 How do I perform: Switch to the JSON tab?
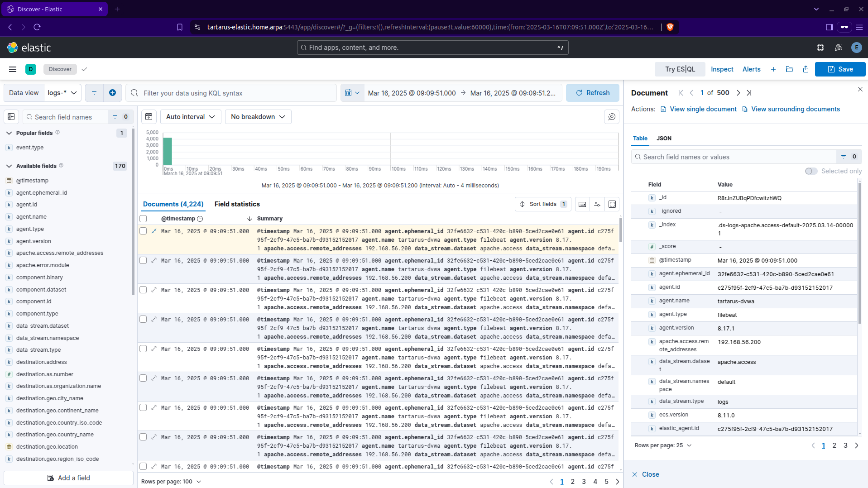pos(664,139)
